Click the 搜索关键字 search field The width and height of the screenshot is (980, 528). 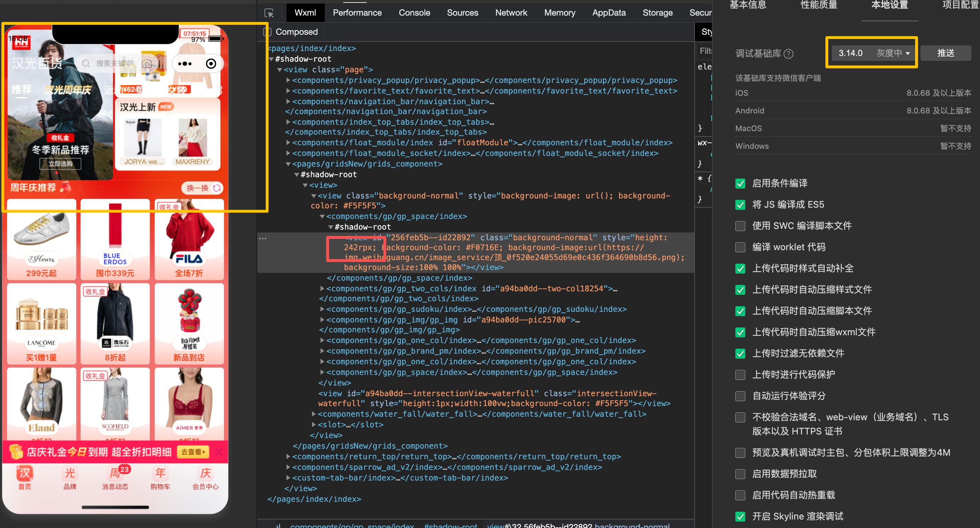click(113, 63)
